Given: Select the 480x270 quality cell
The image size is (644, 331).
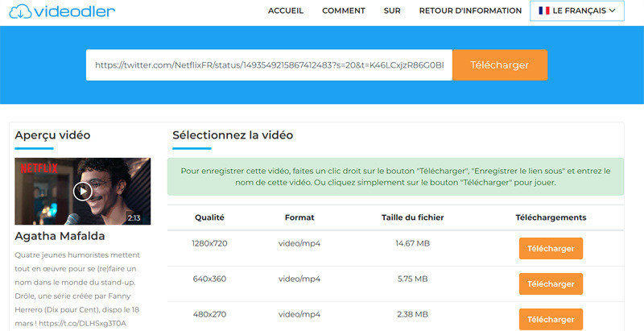Looking at the screenshot, I should pyautogui.click(x=209, y=314).
